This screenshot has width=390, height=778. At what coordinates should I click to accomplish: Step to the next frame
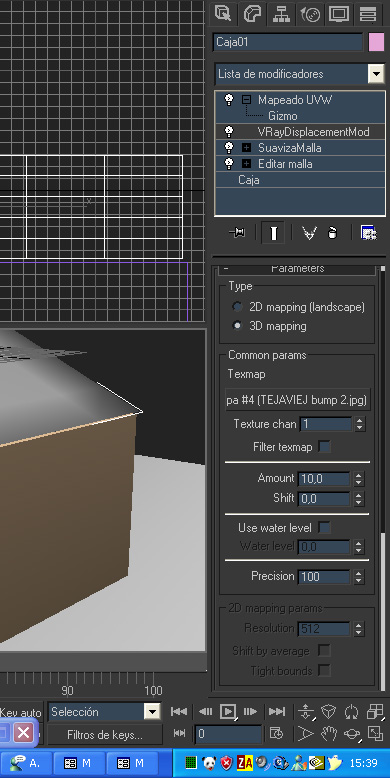point(251,712)
